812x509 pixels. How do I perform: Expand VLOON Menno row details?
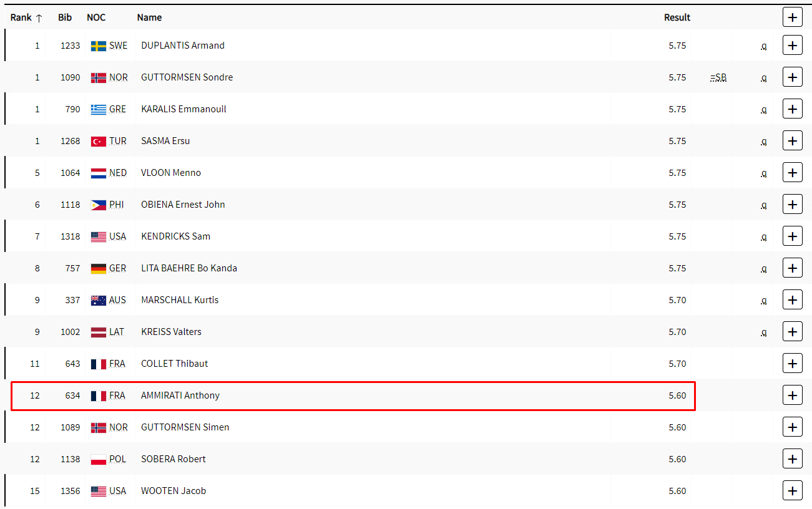pyautogui.click(x=792, y=173)
